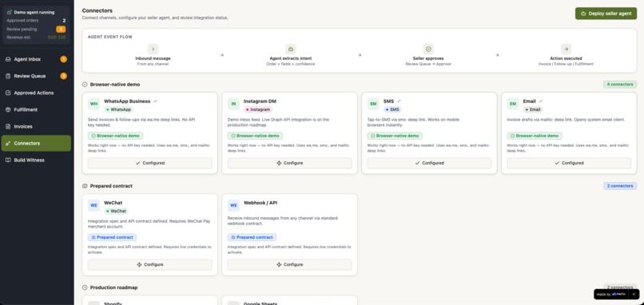Click the Revenue est. row

(36, 38)
